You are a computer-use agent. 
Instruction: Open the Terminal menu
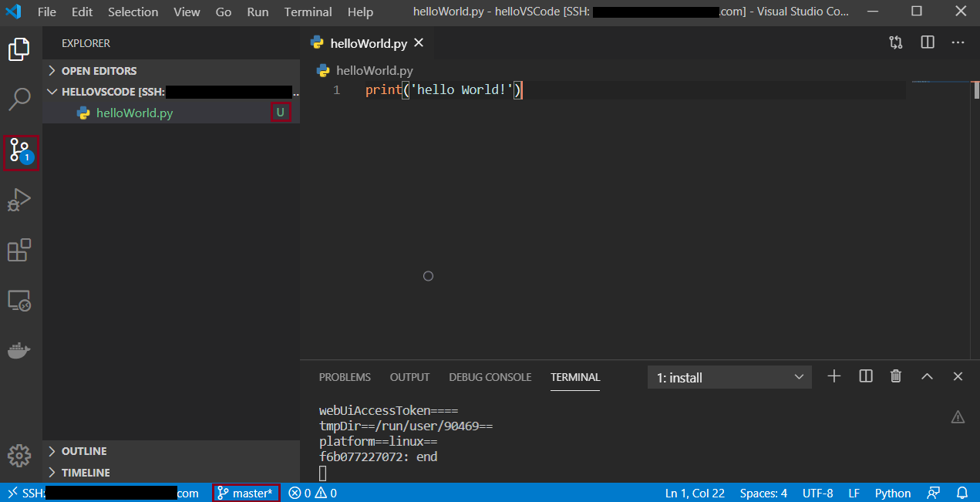pyautogui.click(x=308, y=12)
